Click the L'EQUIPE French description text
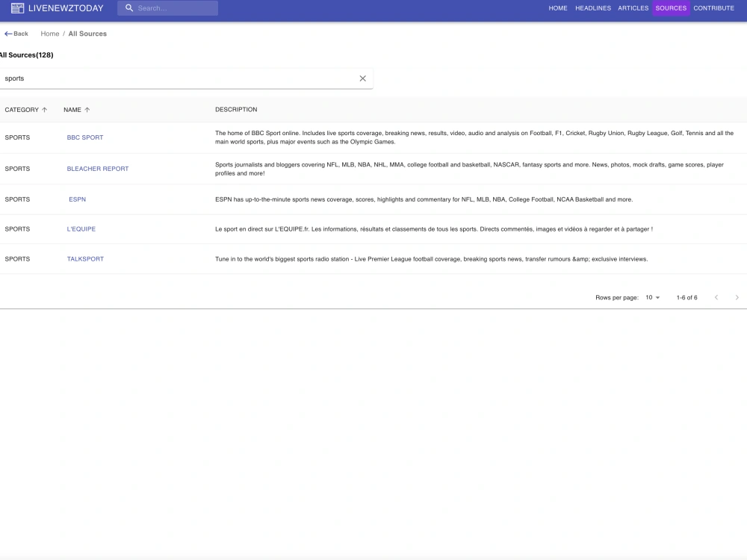 (434, 229)
